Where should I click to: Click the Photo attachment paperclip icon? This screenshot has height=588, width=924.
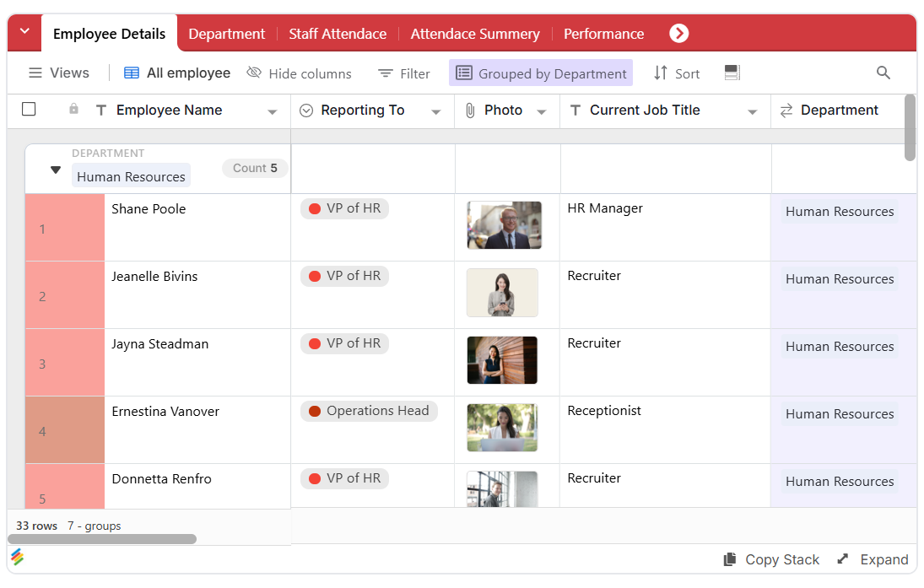(x=470, y=111)
